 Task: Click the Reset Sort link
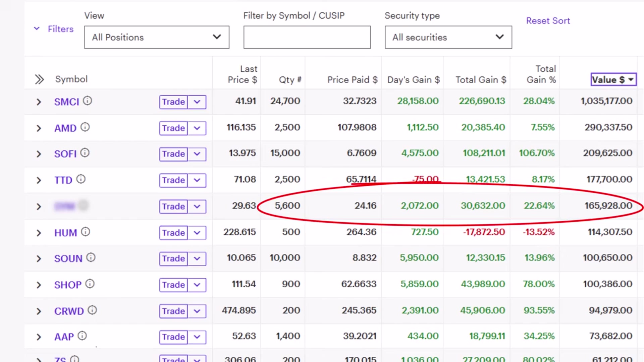(x=548, y=21)
